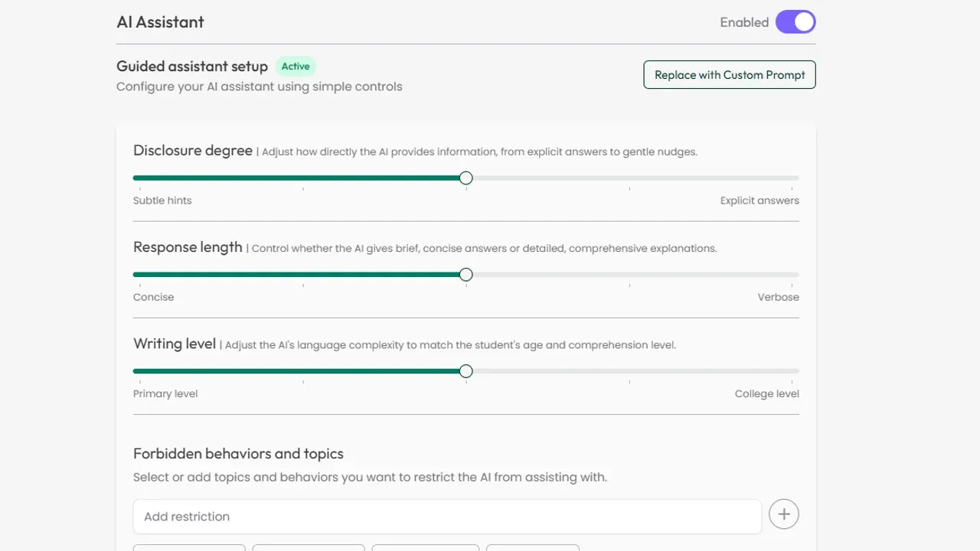This screenshot has height=551, width=980.
Task: Click the Writing level heading
Action: [x=175, y=344]
